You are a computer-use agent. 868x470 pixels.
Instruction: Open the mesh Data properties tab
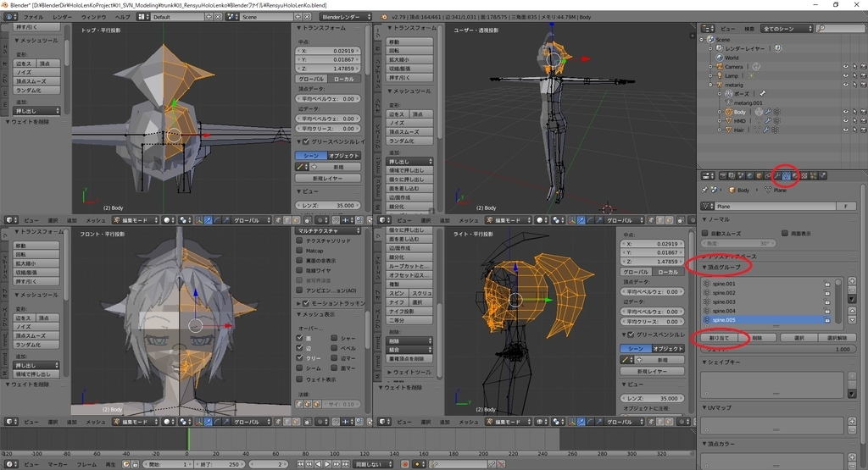(786, 176)
